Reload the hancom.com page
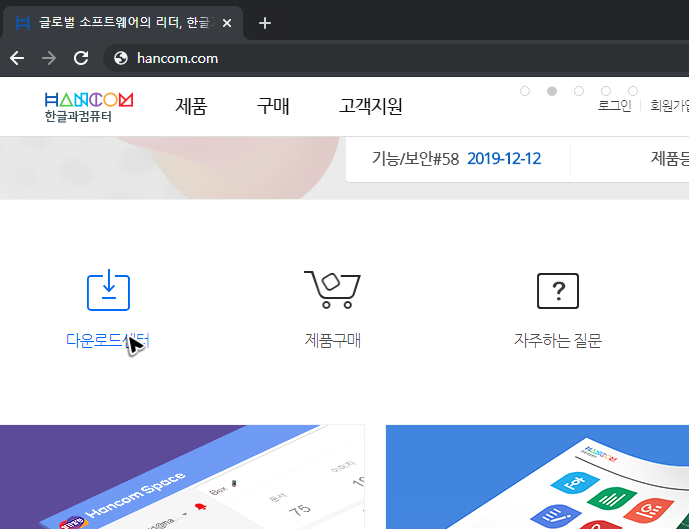 pyautogui.click(x=81, y=58)
